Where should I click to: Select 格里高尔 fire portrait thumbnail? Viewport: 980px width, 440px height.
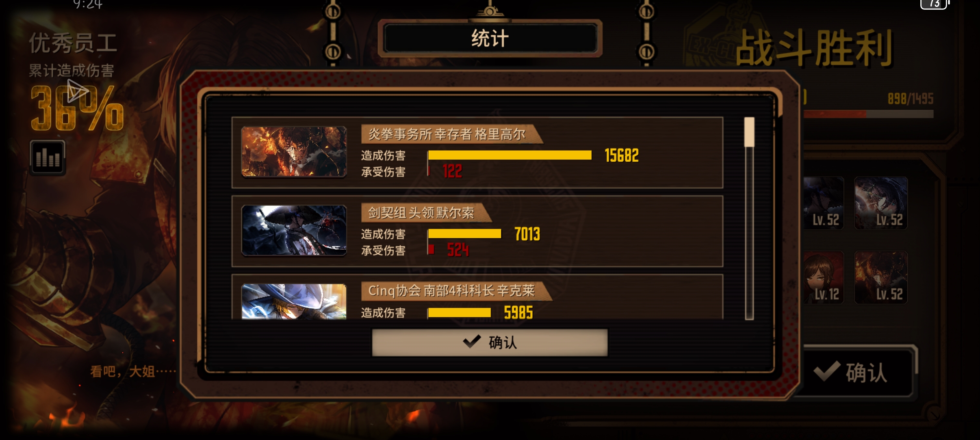294,152
